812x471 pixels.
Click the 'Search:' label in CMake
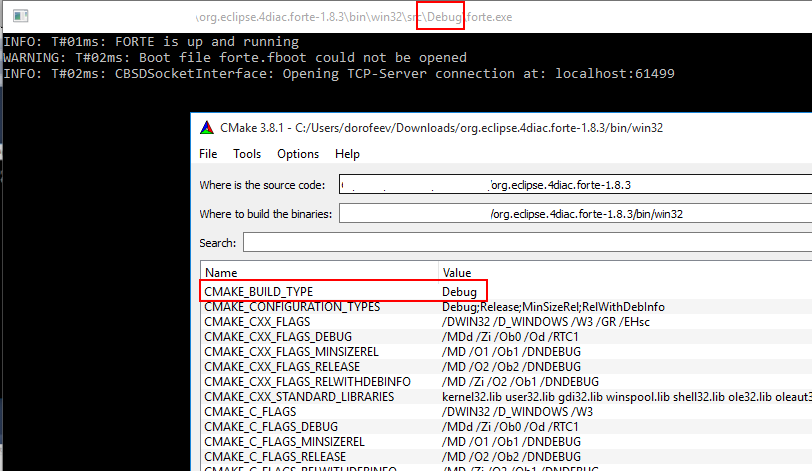pyautogui.click(x=218, y=243)
